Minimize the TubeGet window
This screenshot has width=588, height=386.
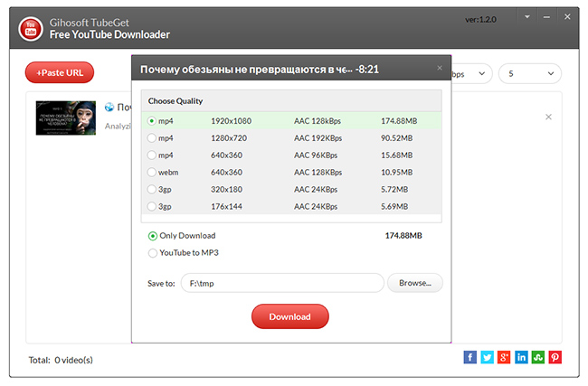coord(546,17)
